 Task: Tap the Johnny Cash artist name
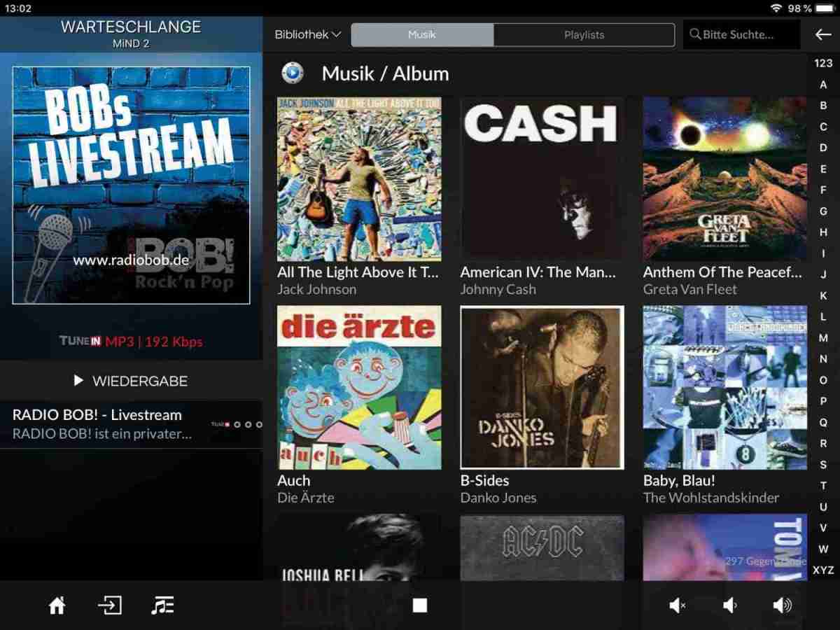[498, 289]
